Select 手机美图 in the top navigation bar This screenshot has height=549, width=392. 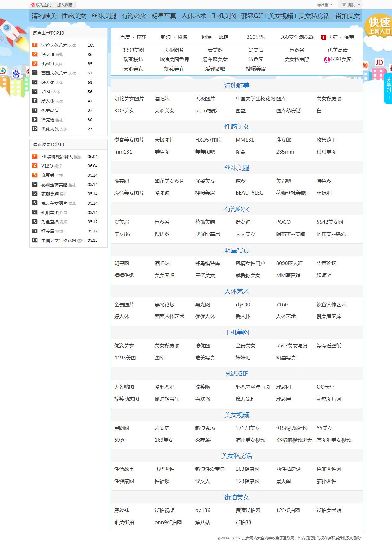(224, 16)
